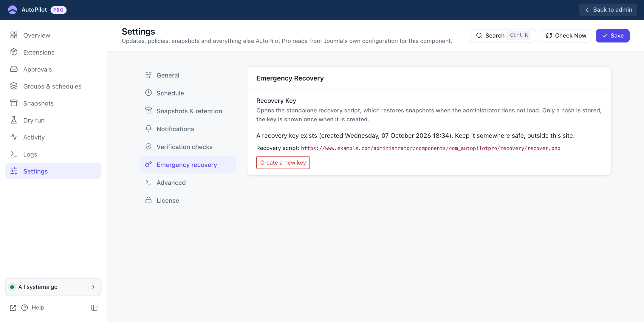Click the PRO badge
This screenshot has width=644, height=322.
58,10
